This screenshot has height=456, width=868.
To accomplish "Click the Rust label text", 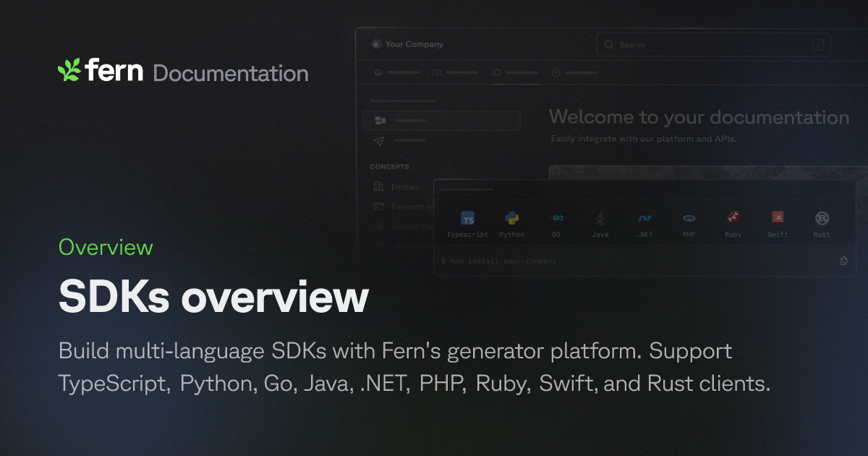I will pos(822,235).
